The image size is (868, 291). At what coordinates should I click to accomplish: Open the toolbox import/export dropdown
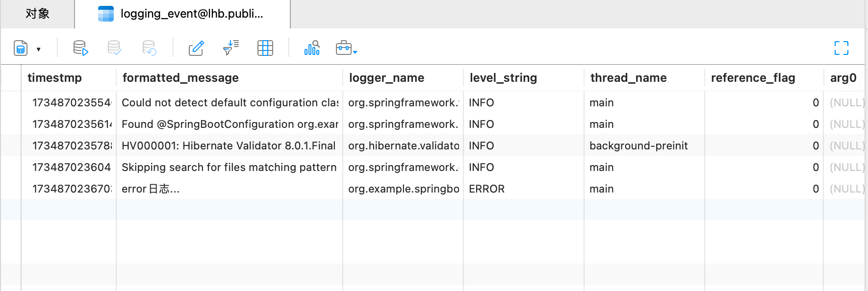(x=346, y=48)
